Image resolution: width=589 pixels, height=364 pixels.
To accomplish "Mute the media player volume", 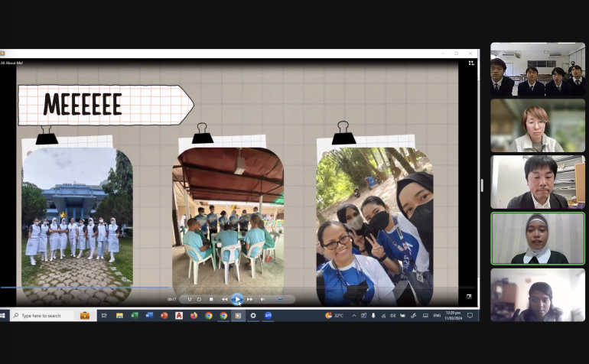I will click(x=262, y=299).
